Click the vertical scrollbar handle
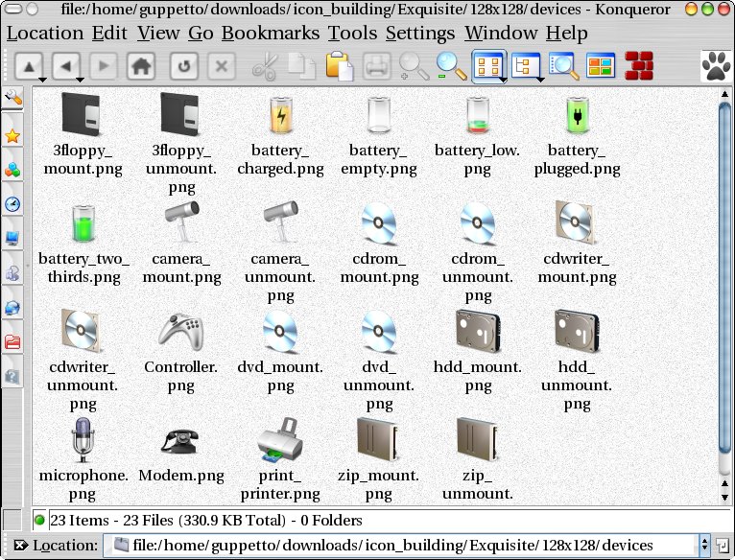 tap(724, 277)
